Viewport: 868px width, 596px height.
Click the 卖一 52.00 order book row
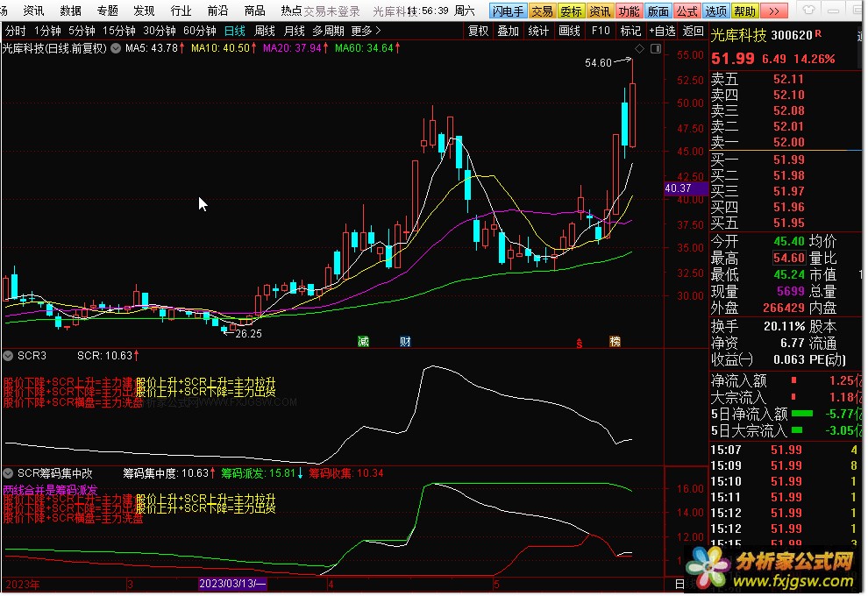point(786,142)
